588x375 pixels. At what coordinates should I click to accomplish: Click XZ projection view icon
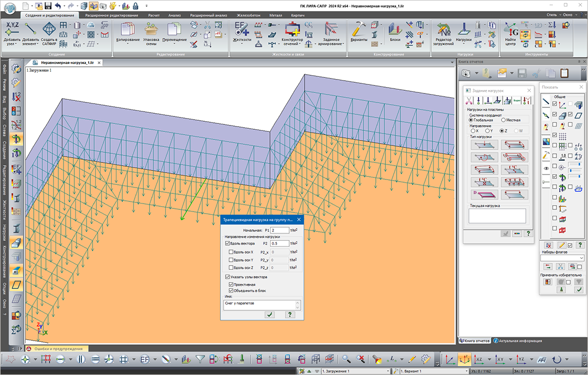pos(478,360)
